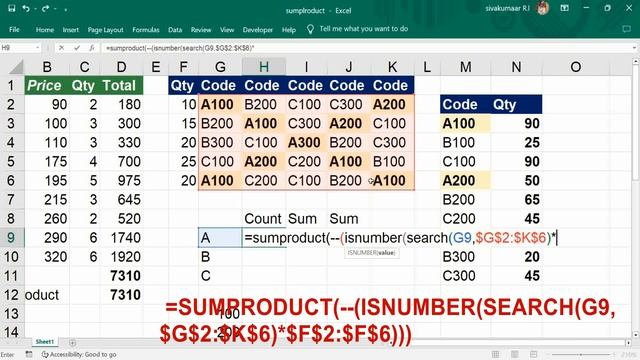Image resolution: width=640 pixels, height=360 pixels.
Task: Open the Page Layout tab
Action: [x=105, y=29]
